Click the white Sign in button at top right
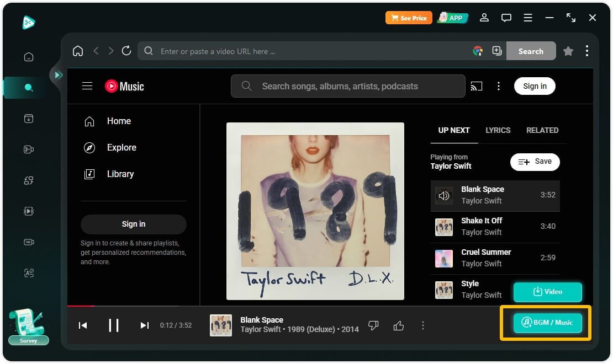613x364 pixels. click(x=535, y=86)
